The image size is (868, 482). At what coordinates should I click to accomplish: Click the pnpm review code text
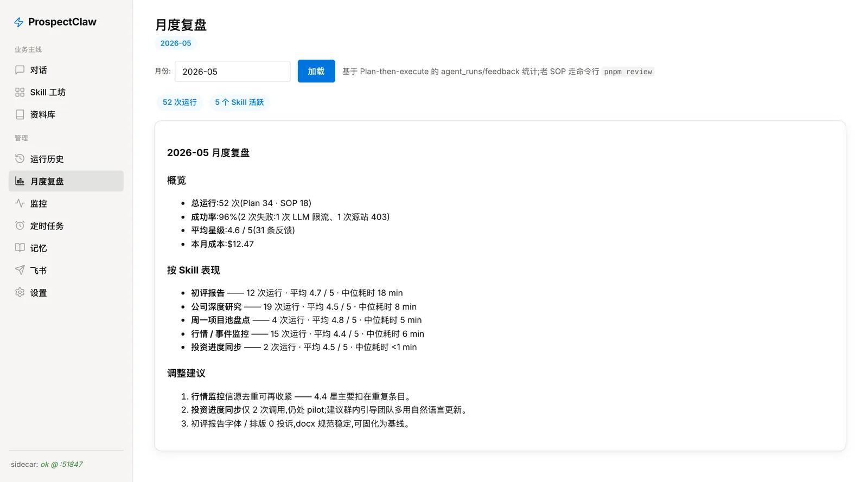[x=628, y=72]
